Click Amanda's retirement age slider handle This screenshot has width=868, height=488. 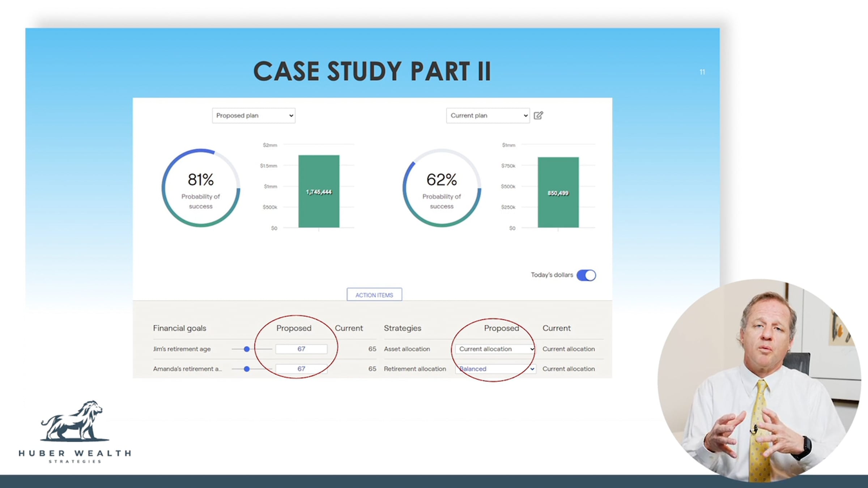click(247, 369)
